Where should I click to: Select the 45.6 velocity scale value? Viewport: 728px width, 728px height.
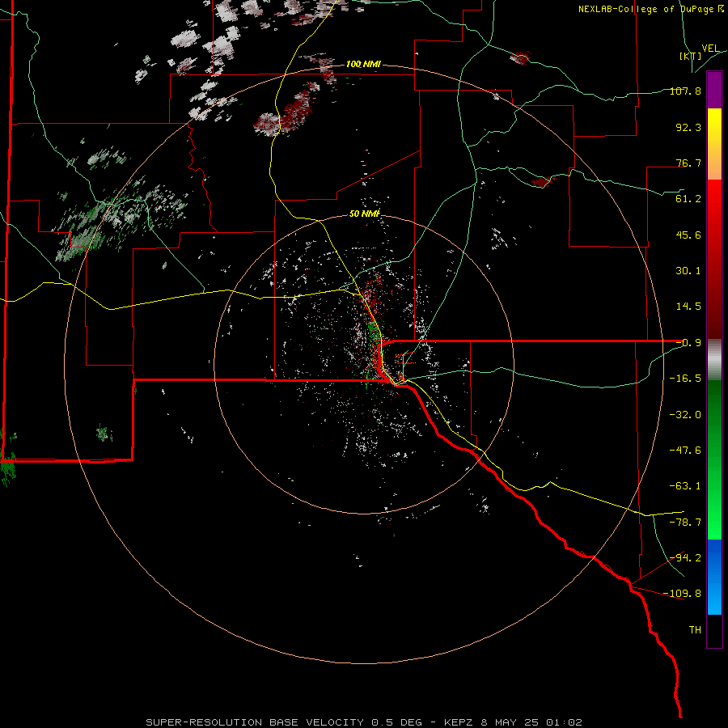[x=688, y=235]
